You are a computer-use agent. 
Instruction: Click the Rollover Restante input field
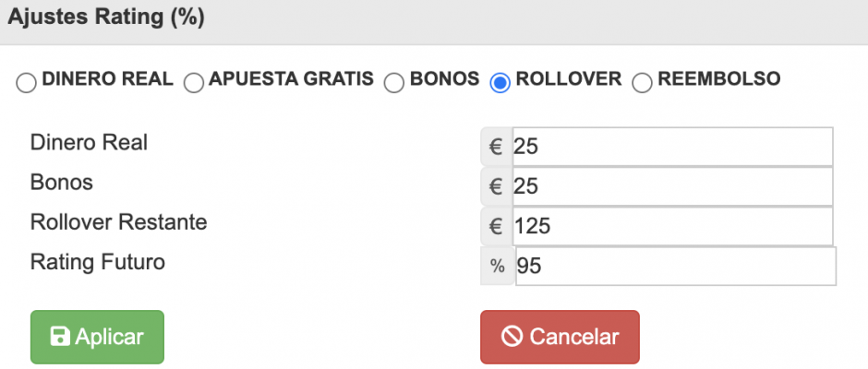(672, 226)
